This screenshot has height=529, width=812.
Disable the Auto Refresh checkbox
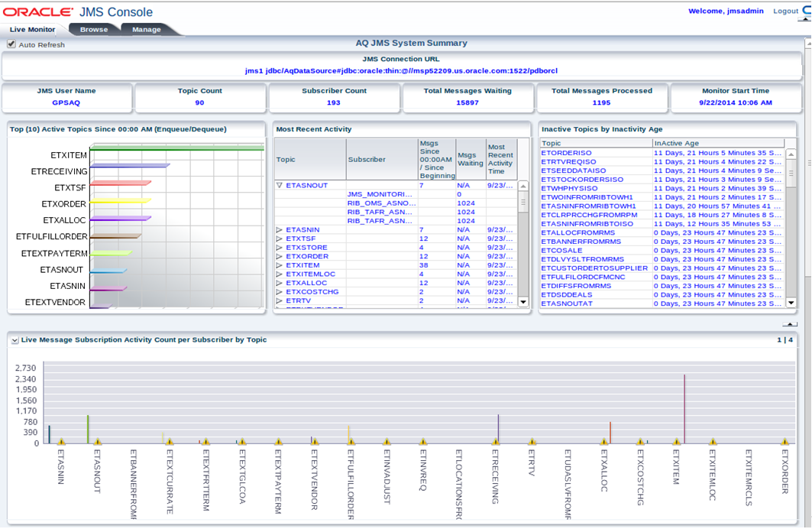tap(10, 44)
